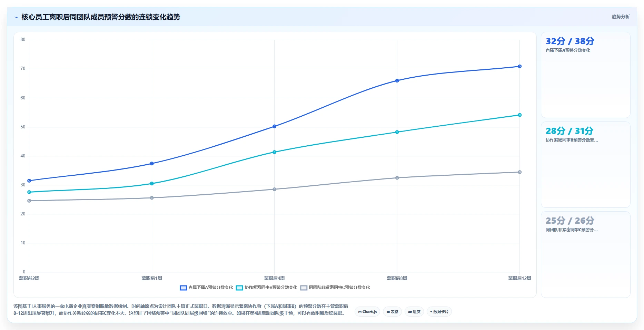Click the cyan legend swatch for series B
This screenshot has height=330, width=644.
pyautogui.click(x=239, y=288)
